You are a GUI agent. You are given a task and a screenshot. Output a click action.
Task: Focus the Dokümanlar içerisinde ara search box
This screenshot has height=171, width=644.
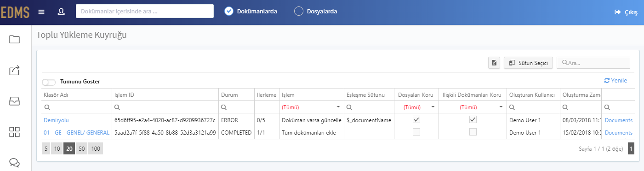(x=145, y=11)
